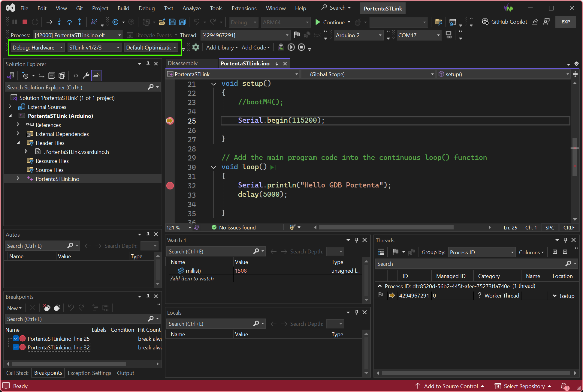Open the COM17 port dropdown
Image resolution: width=583 pixels, height=392 pixels.
(x=419, y=35)
